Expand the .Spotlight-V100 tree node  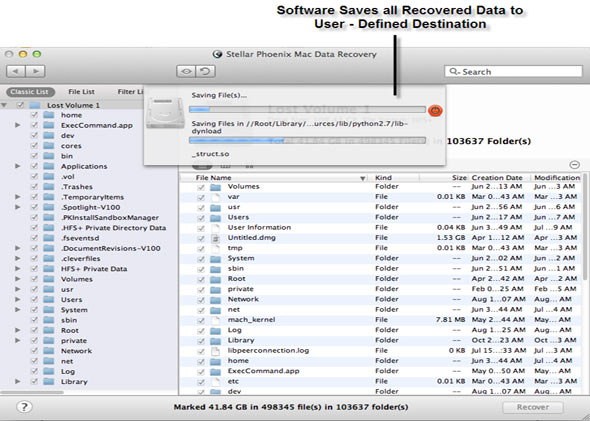[x=18, y=207]
